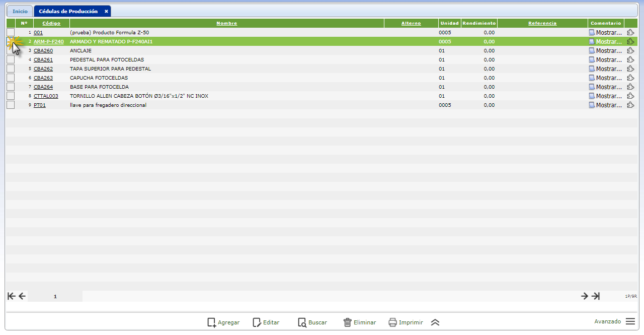This screenshot has height=335, width=644.
Task: Check the box for row CTTAL003
Action: click(11, 96)
